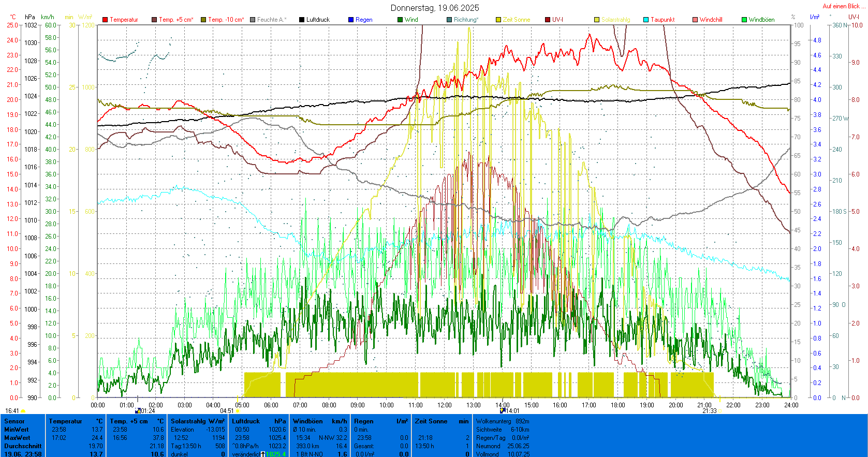Select the 'Temp. -10 cm*' legend label
Viewport: 868px width, 457px height.
coord(226,20)
